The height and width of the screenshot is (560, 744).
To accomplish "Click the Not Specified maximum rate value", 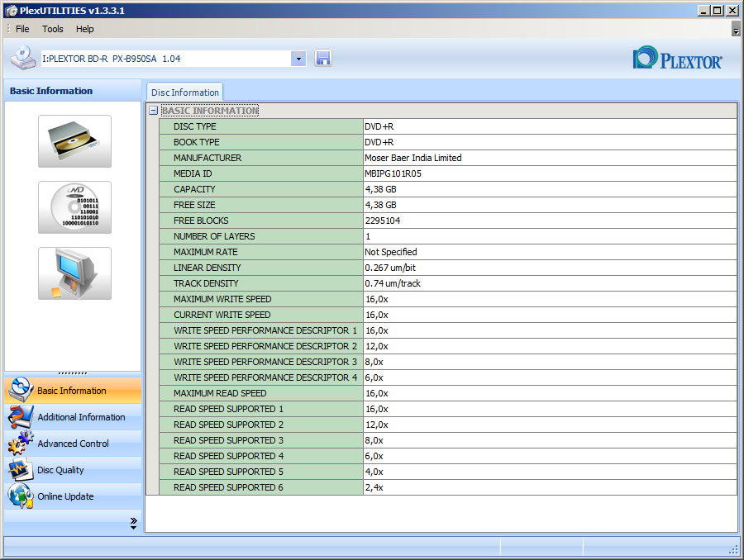I will [x=390, y=252].
